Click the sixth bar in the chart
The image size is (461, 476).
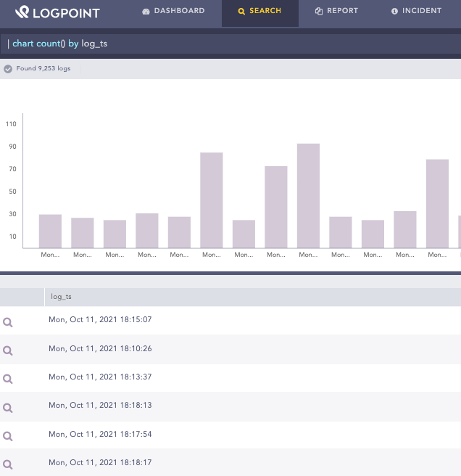click(211, 200)
